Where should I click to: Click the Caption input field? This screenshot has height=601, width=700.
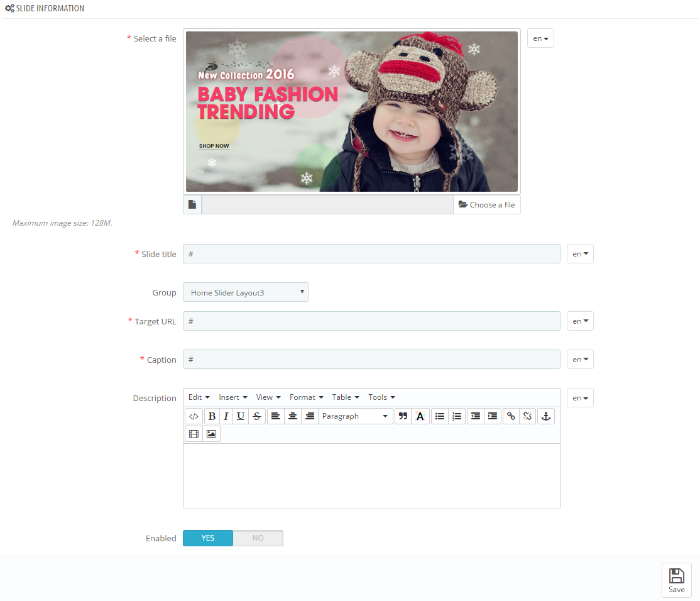[x=371, y=360]
